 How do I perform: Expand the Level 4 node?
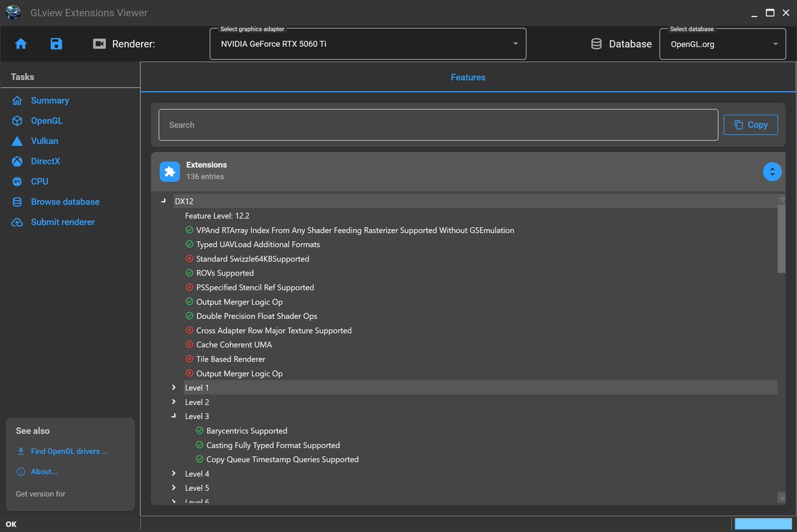coord(173,474)
